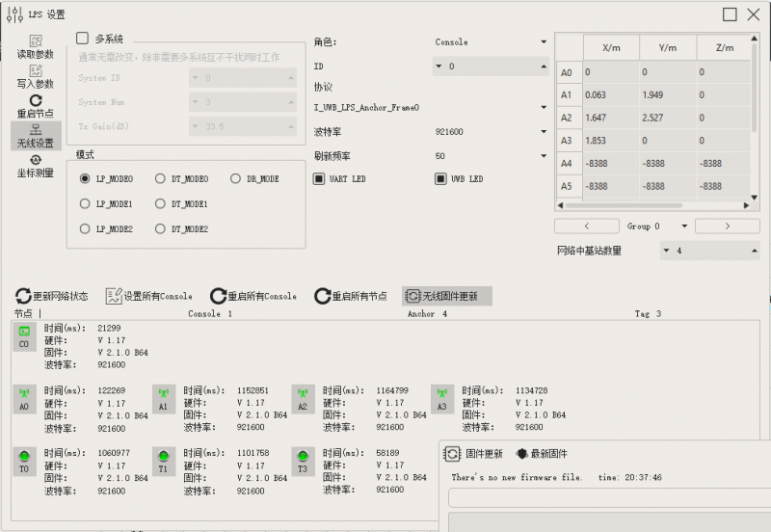
Task: Select the DT_MODE2 radio button
Action: point(160,228)
